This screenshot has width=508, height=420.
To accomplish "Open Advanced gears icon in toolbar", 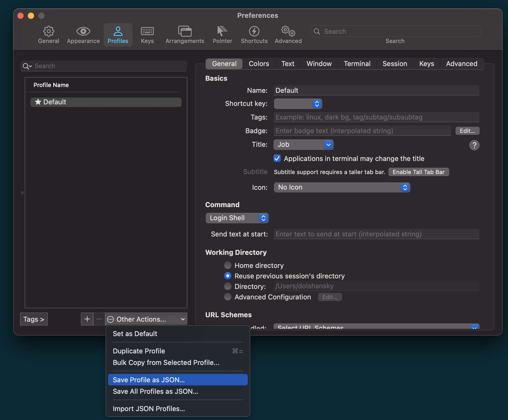I will (288, 32).
